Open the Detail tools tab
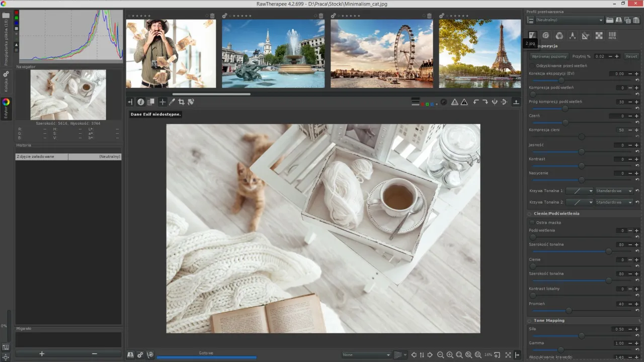 point(545,35)
